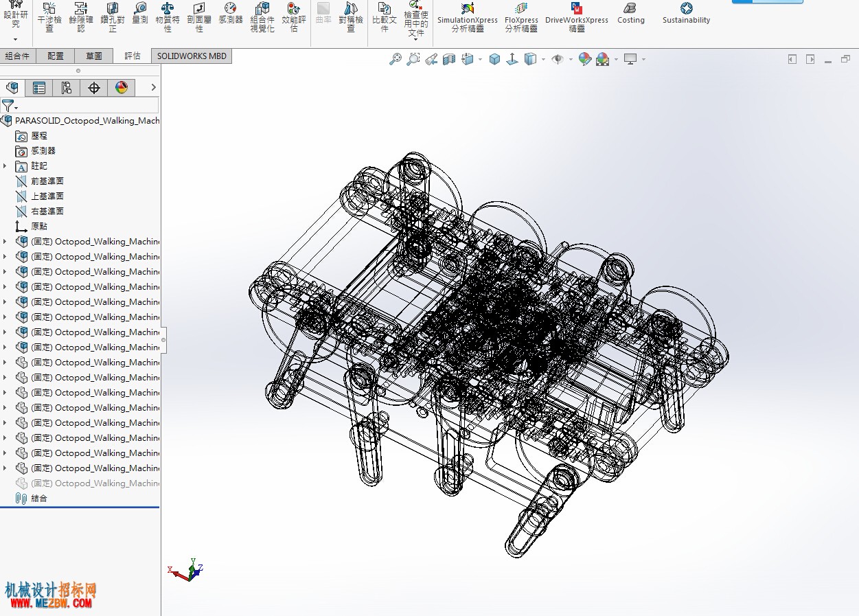Viewport: 859px width, 616px height.
Task: Open the 干涉檢查 interference detection tool
Action: pyautogui.click(x=49, y=17)
